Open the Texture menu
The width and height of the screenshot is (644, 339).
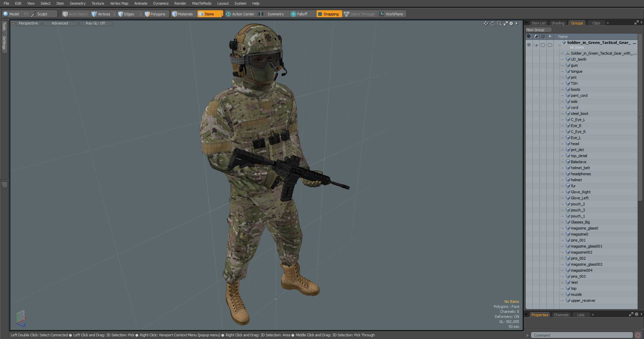pyautogui.click(x=98, y=3)
